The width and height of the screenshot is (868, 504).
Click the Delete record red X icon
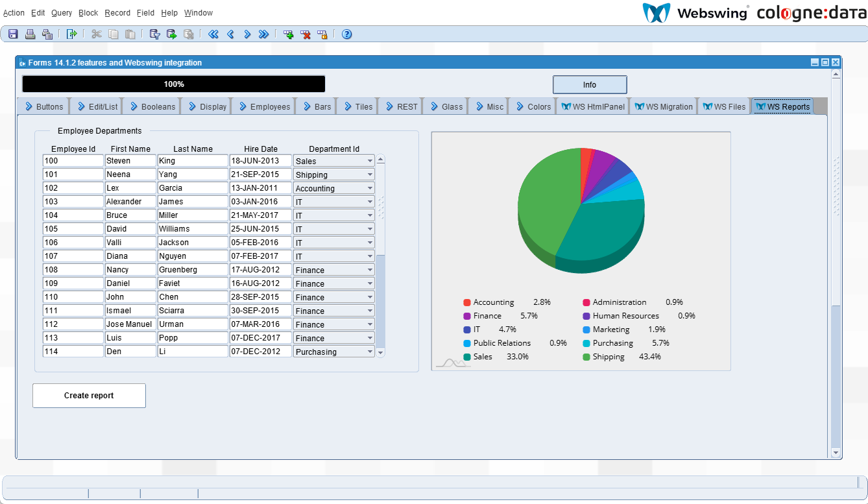(306, 34)
